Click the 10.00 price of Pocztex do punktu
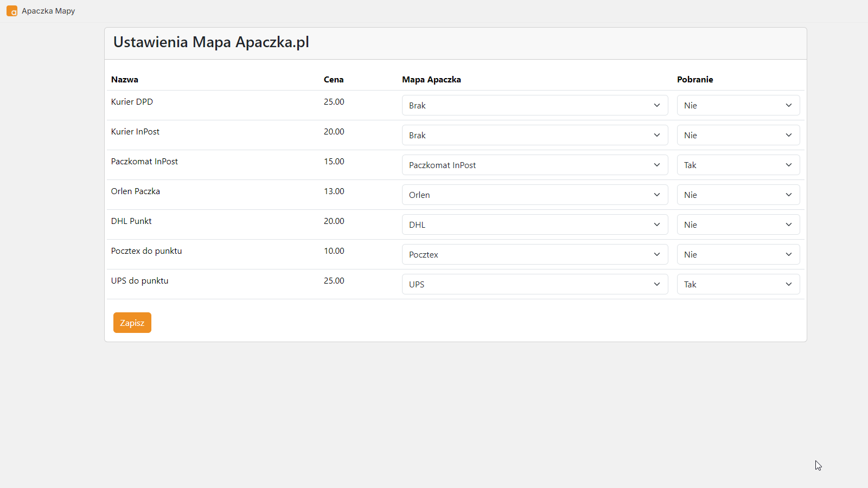 coord(334,251)
